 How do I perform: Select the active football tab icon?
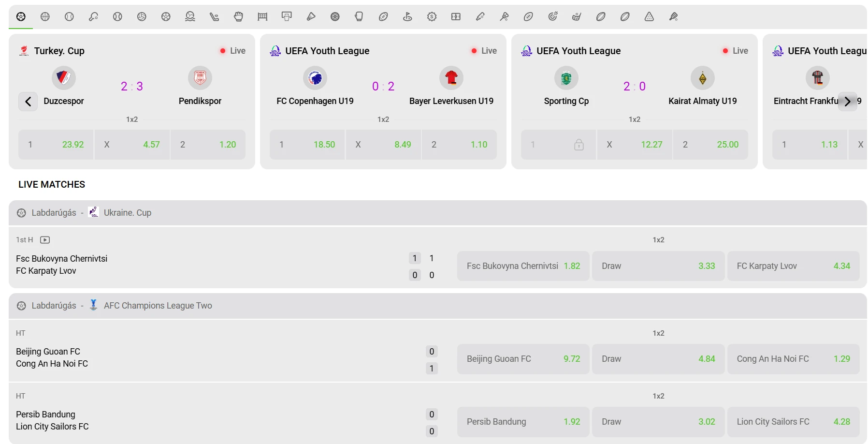coord(21,16)
